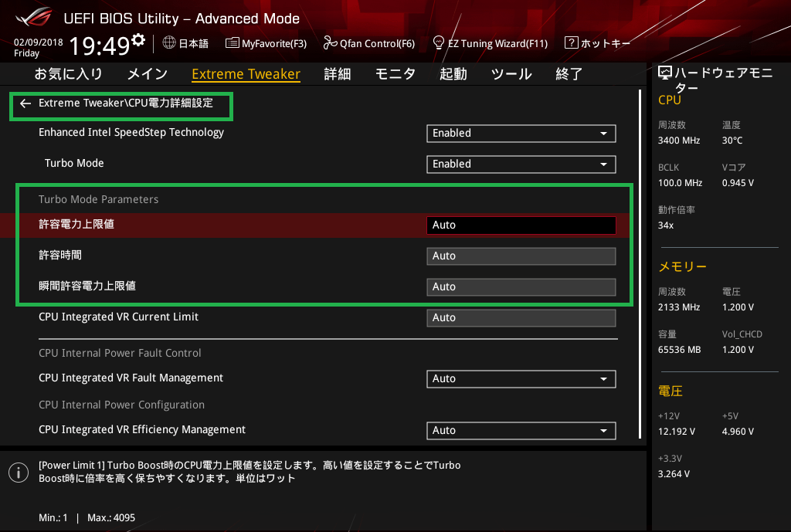Switch to the メイン tab
791x532 pixels.
pyautogui.click(x=148, y=74)
